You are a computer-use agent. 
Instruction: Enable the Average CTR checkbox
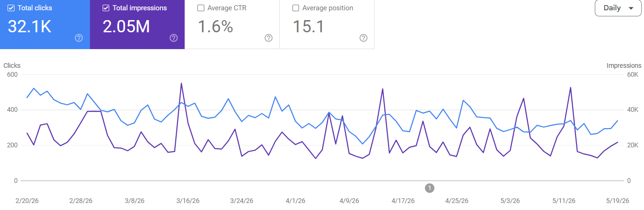201,8
